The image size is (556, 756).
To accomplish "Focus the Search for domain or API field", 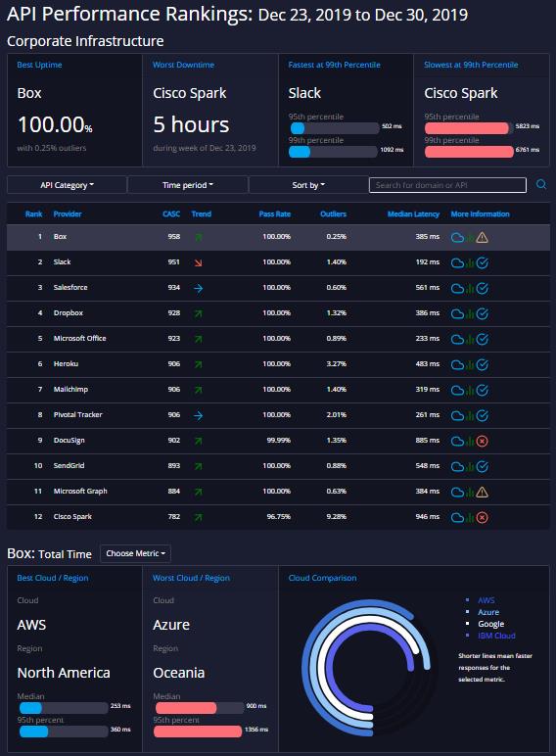I will point(447,185).
